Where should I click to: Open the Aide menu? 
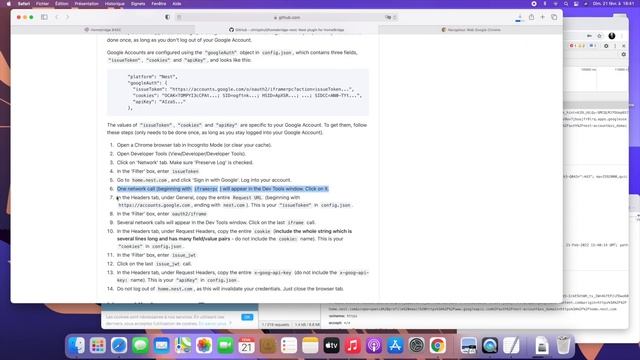tap(177, 4)
